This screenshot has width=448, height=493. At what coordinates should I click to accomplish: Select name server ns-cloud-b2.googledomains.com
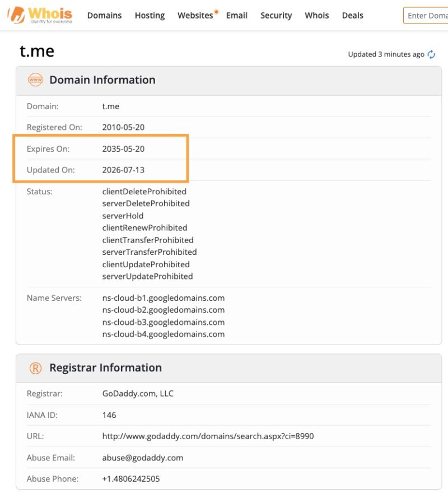pyautogui.click(x=164, y=310)
